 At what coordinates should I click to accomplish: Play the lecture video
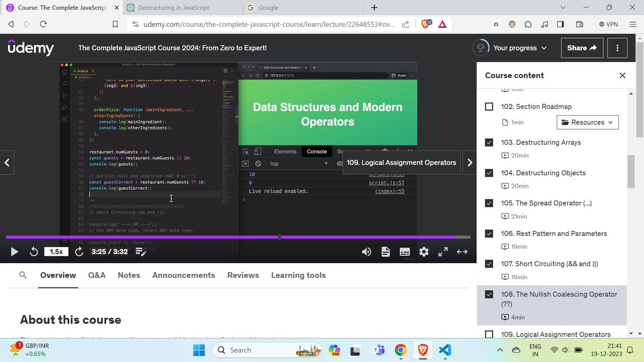14,252
